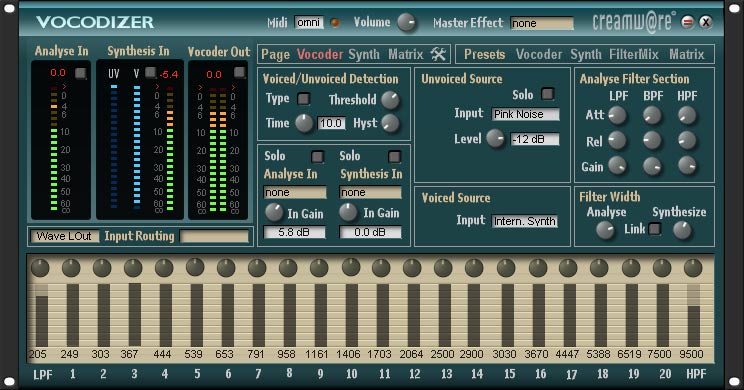Switch to the Synth page
The image size is (744, 390).
(x=364, y=55)
